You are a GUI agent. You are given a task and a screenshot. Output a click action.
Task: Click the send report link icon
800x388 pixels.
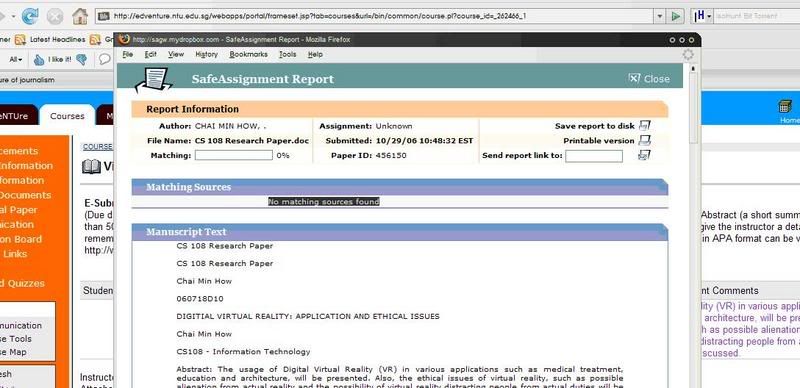644,155
